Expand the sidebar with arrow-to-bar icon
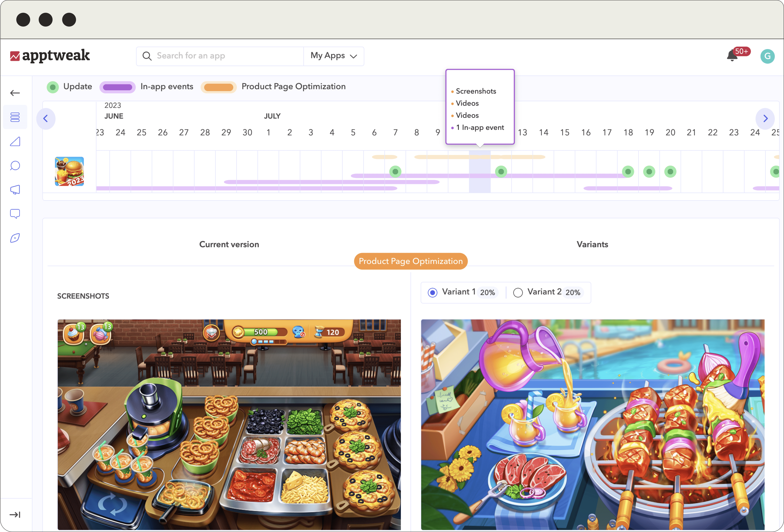This screenshot has height=532, width=784. (15, 514)
